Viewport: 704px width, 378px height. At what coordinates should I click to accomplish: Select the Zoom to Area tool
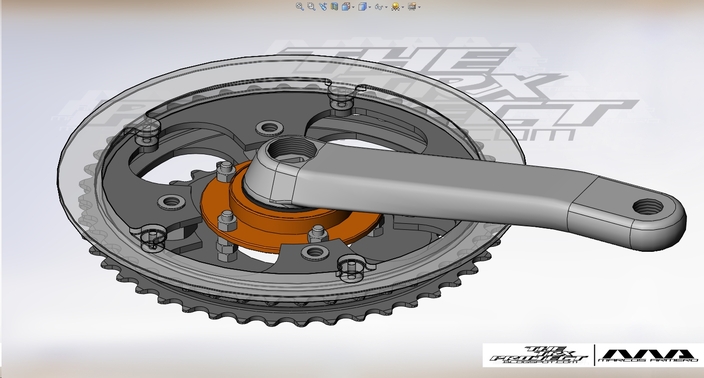tap(311, 6)
